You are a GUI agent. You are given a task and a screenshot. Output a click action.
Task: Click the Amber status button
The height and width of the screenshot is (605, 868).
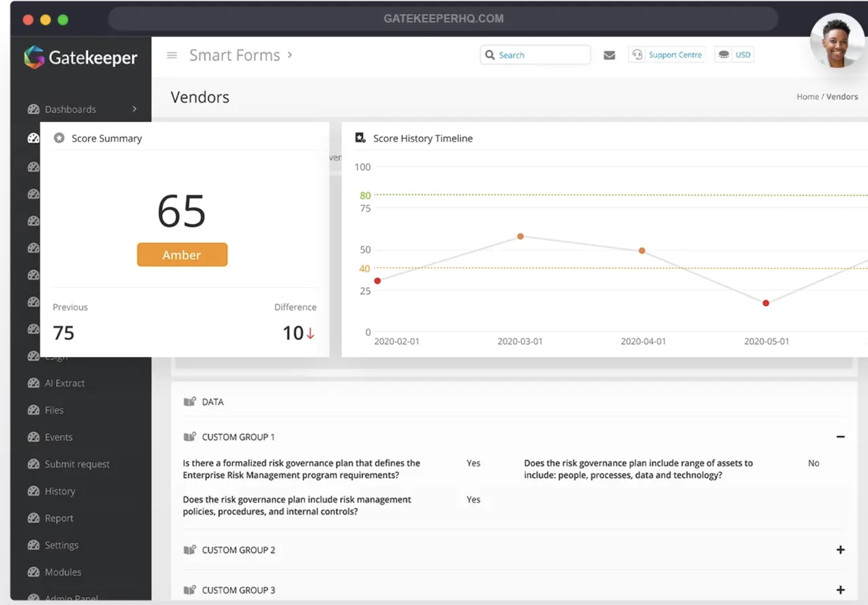point(182,255)
